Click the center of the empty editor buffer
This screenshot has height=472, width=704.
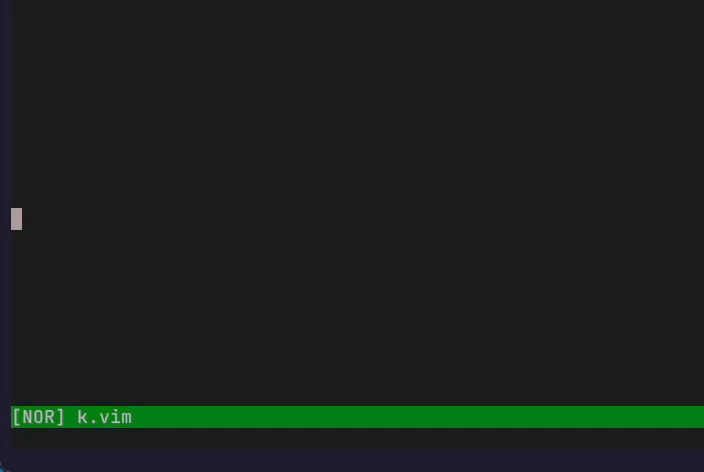[357, 203]
